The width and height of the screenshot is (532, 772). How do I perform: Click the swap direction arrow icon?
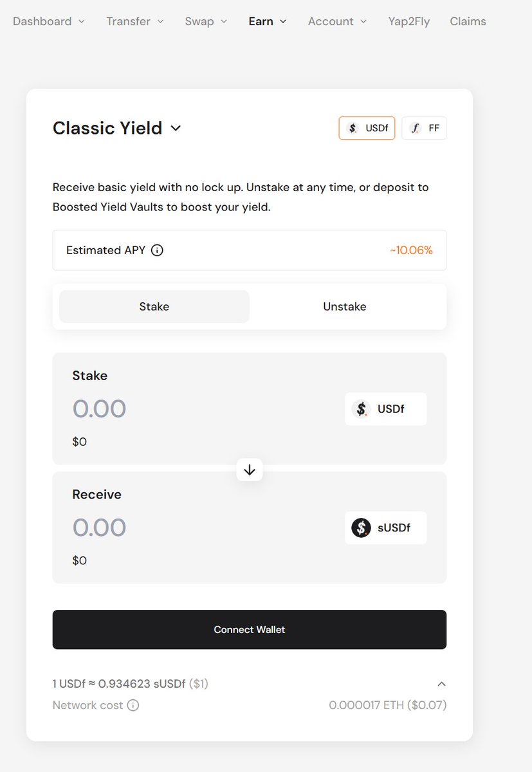(250, 470)
